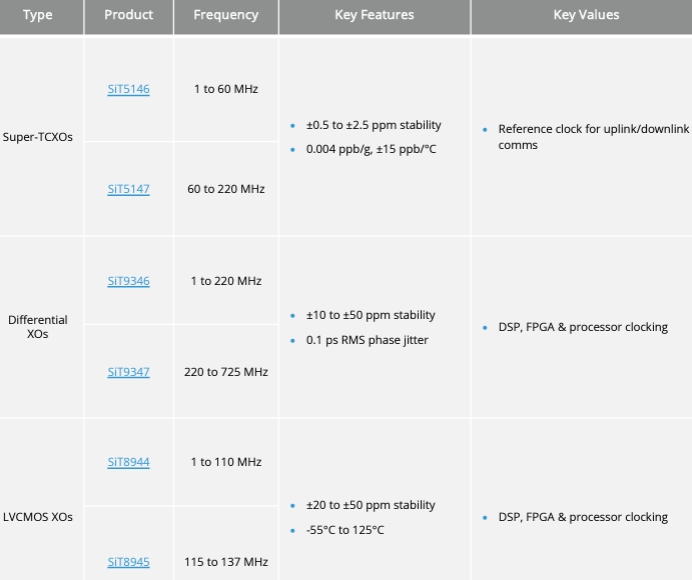Image resolution: width=692 pixels, height=580 pixels.
Task: Select the Key Features column header
Action: pos(374,15)
